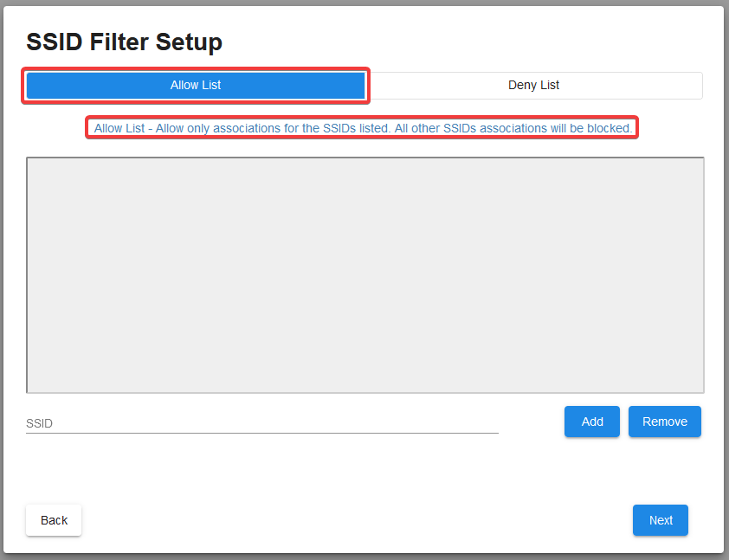Click the Allow List description text
Viewport: 729px width, 560px height.
click(x=362, y=128)
